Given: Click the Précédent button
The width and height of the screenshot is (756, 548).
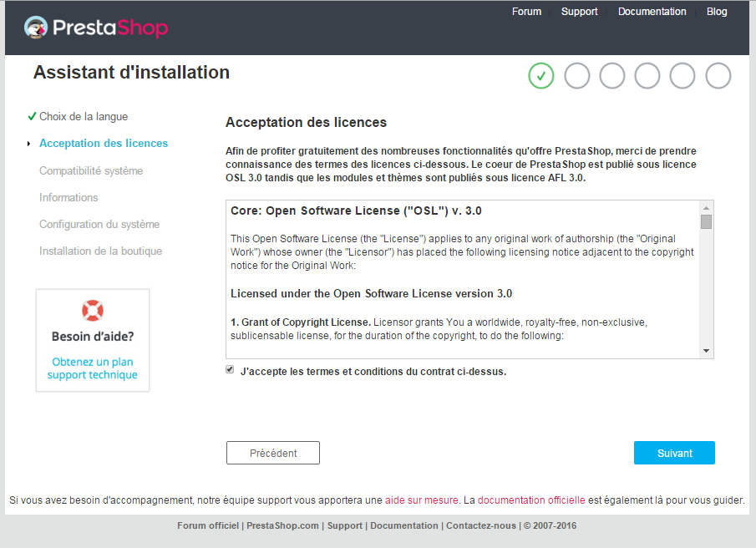Looking at the screenshot, I should (x=273, y=453).
